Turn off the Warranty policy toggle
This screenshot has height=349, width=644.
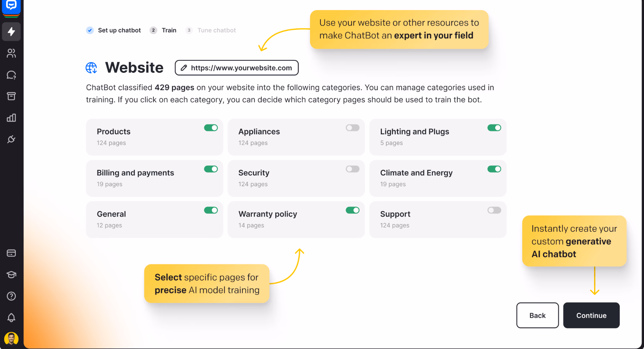coord(353,210)
